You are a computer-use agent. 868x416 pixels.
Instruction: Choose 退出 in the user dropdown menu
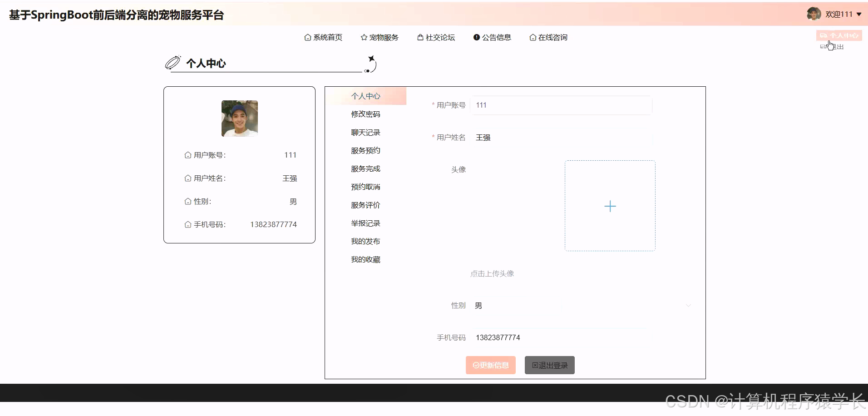coord(832,47)
